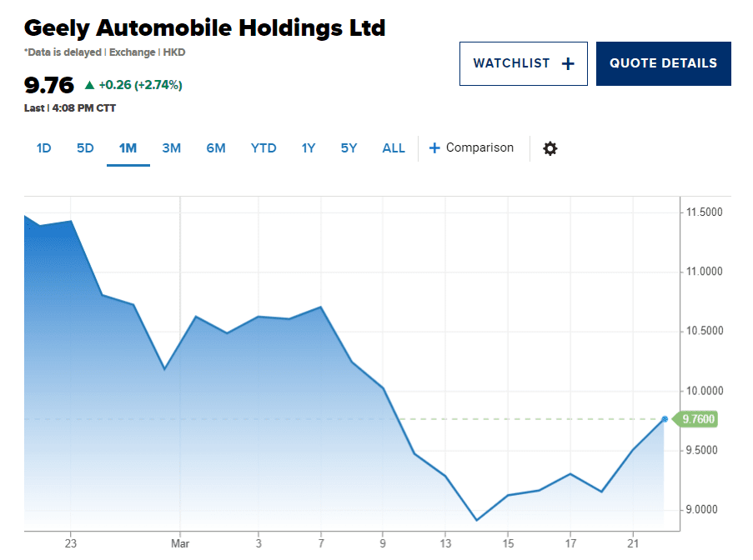The width and height of the screenshot is (753, 560).
Task: Click the chart's lowest point near 13
Action: (x=476, y=520)
